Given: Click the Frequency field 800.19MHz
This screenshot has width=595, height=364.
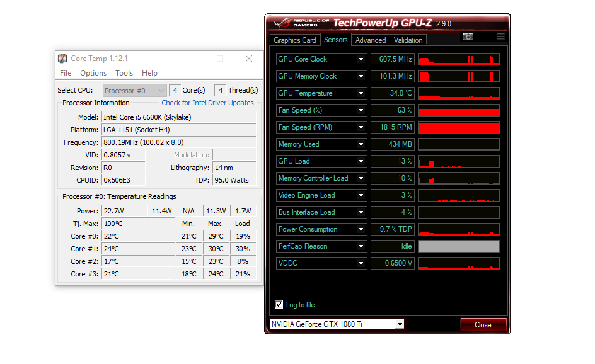Looking at the screenshot, I should coord(179,142).
